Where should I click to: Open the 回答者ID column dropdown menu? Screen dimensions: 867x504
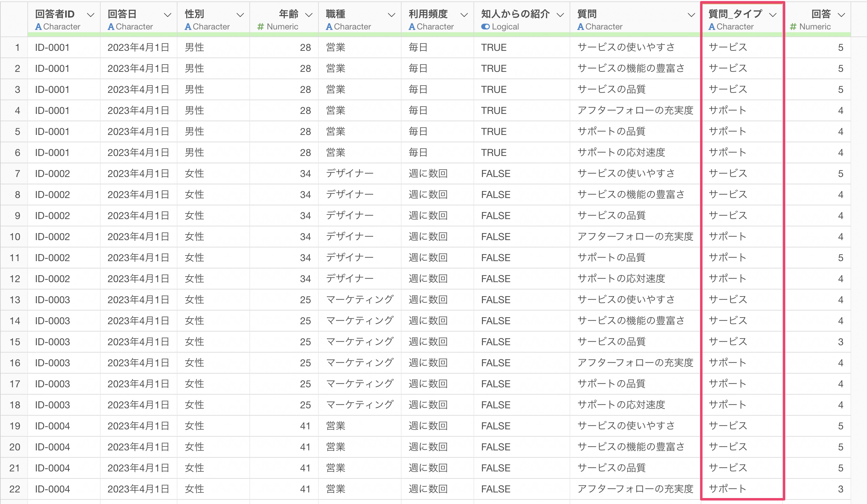point(90,15)
